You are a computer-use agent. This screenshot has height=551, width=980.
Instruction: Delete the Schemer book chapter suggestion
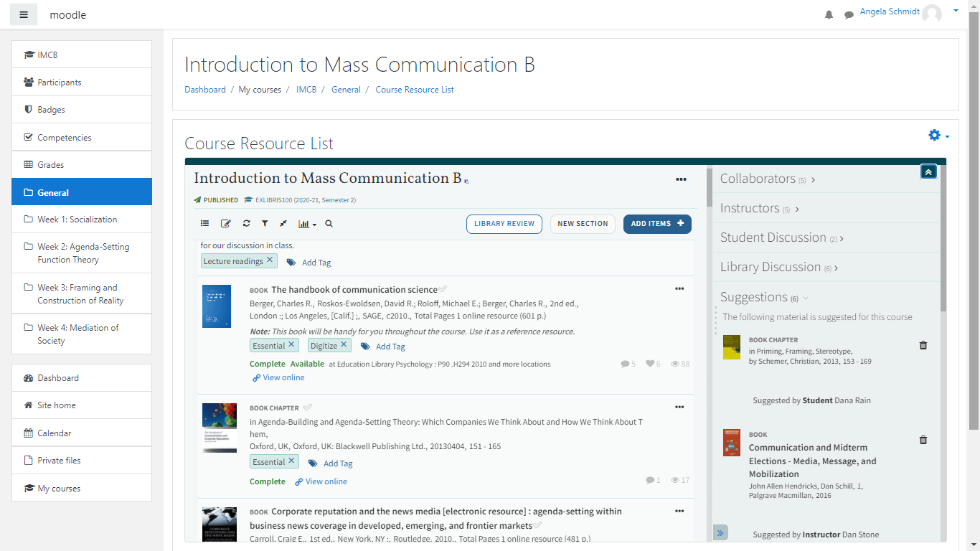[x=923, y=345]
